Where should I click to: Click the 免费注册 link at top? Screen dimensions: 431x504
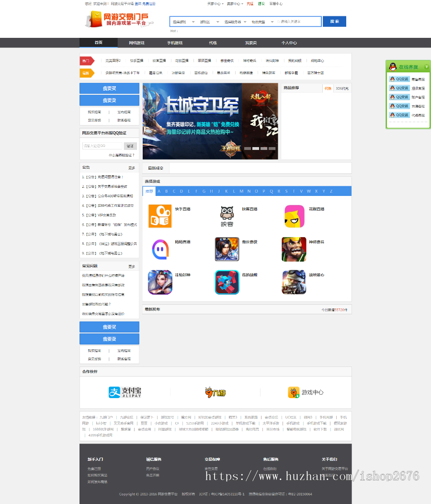pos(149,4)
